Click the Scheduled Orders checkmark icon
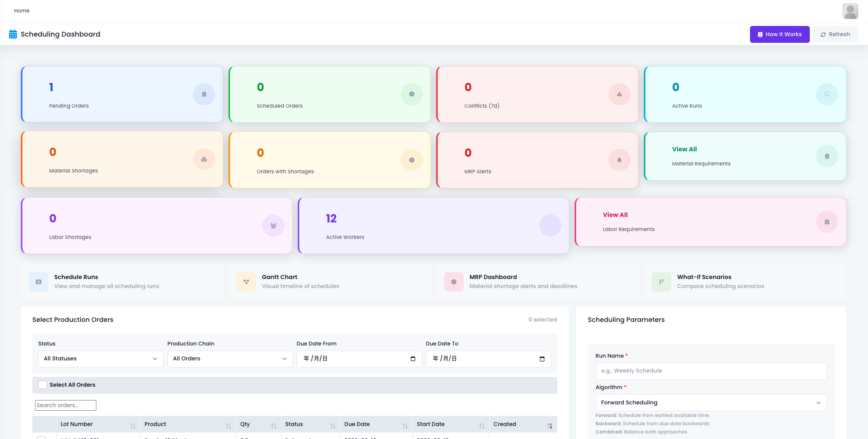 click(411, 94)
